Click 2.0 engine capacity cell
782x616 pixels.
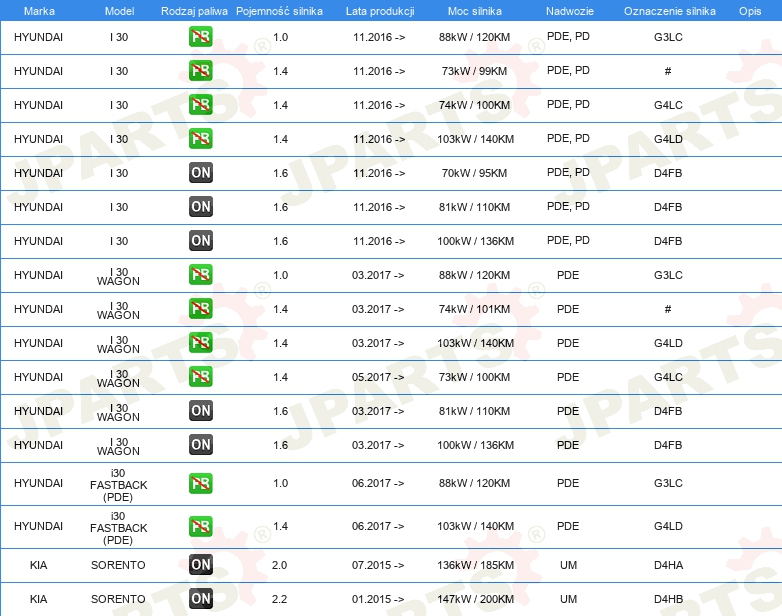pos(279,565)
